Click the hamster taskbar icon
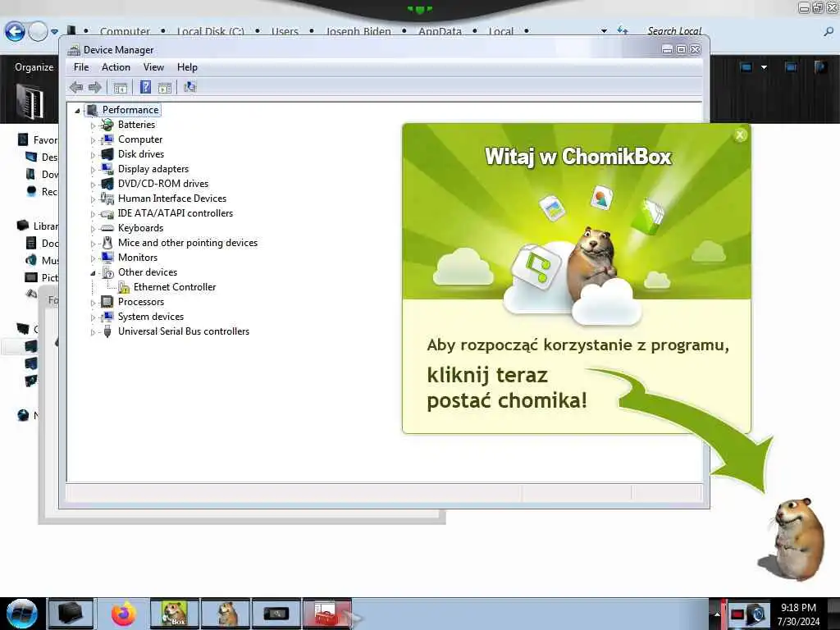This screenshot has height=630, width=840. click(x=226, y=614)
